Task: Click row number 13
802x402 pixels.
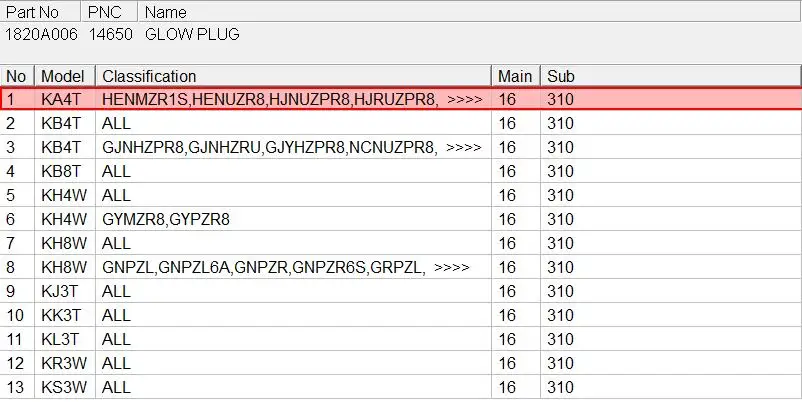Action: tap(15, 387)
